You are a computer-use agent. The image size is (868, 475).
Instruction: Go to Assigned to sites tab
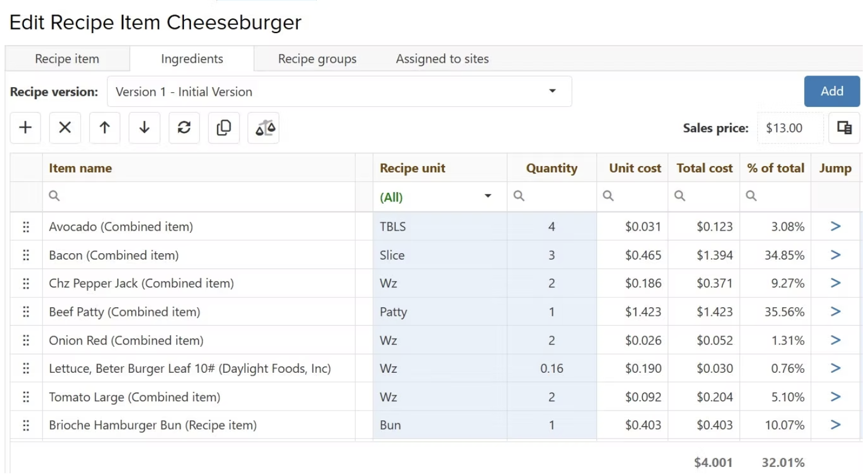(x=442, y=59)
